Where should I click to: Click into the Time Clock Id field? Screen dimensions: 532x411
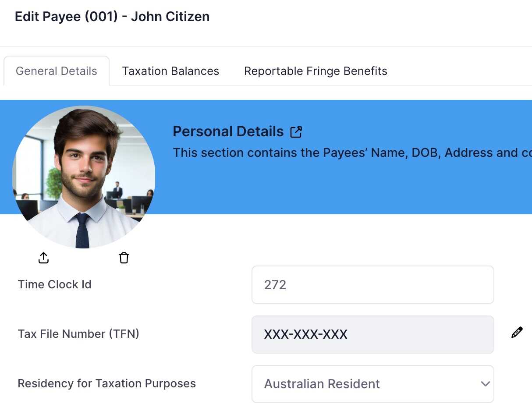pyautogui.click(x=372, y=285)
